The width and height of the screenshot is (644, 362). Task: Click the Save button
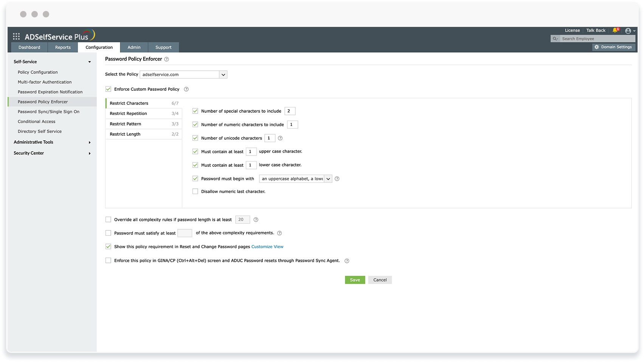pos(355,280)
